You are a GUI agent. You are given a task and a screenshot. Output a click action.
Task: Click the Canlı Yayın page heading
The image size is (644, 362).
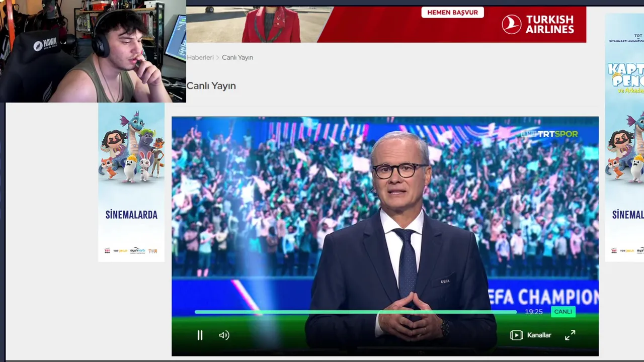[211, 86]
